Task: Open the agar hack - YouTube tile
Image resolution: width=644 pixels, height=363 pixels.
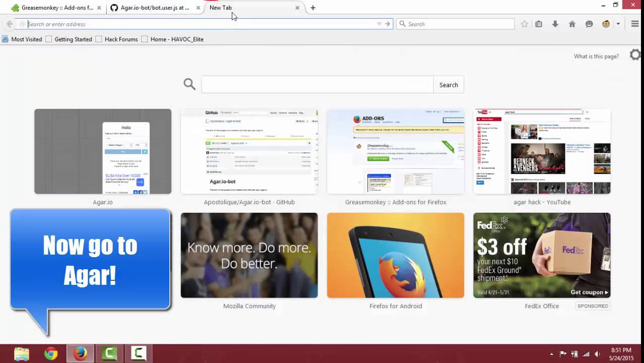Action: click(542, 151)
